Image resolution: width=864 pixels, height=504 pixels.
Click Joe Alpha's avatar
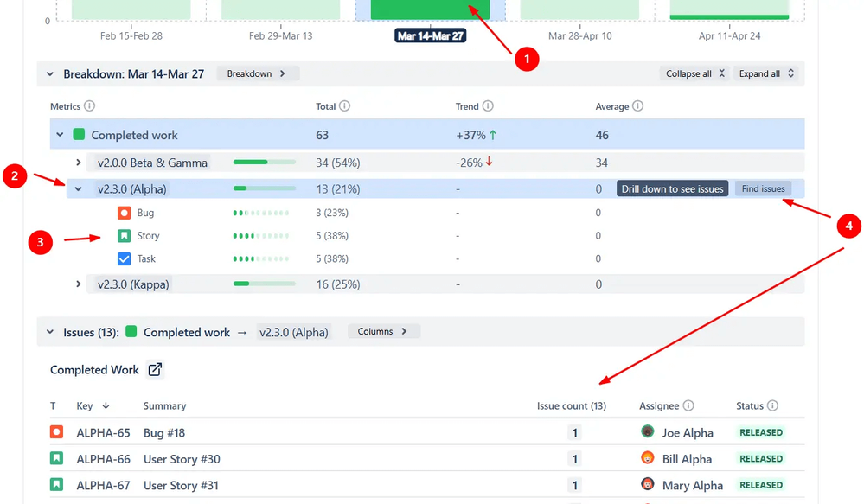(648, 431)
